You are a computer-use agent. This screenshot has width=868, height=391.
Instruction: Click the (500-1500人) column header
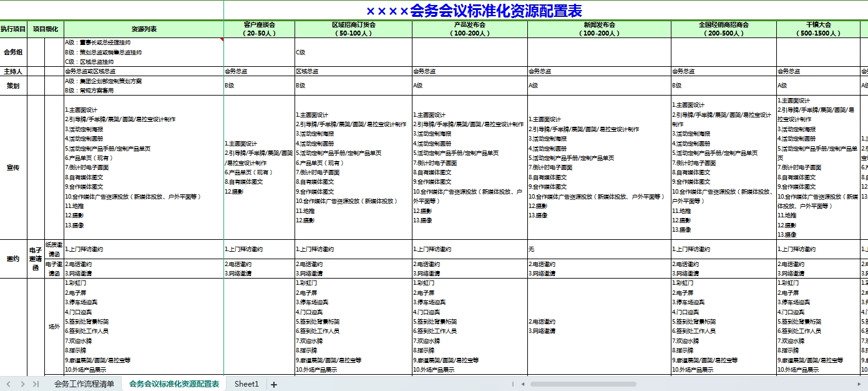click(819, 29)
